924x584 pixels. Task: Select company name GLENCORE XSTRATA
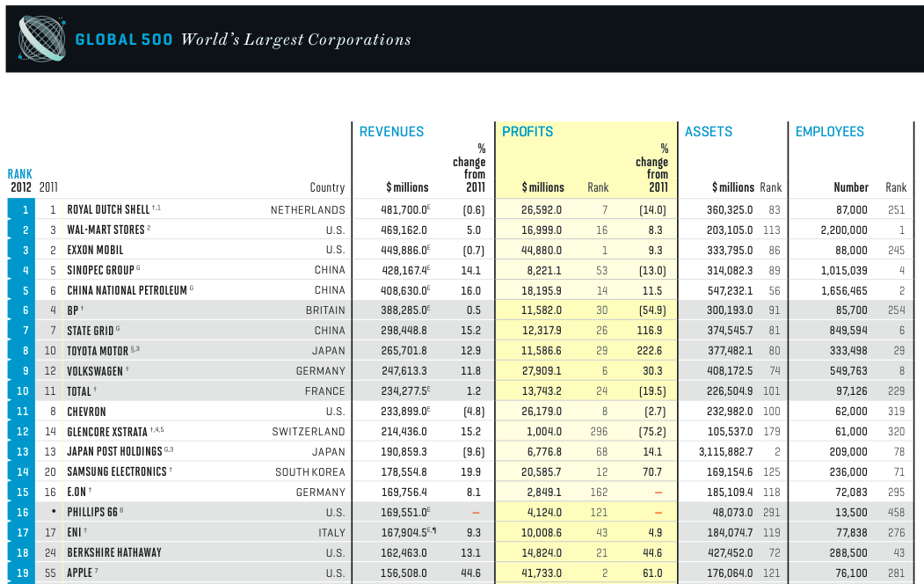pos(107,432)
